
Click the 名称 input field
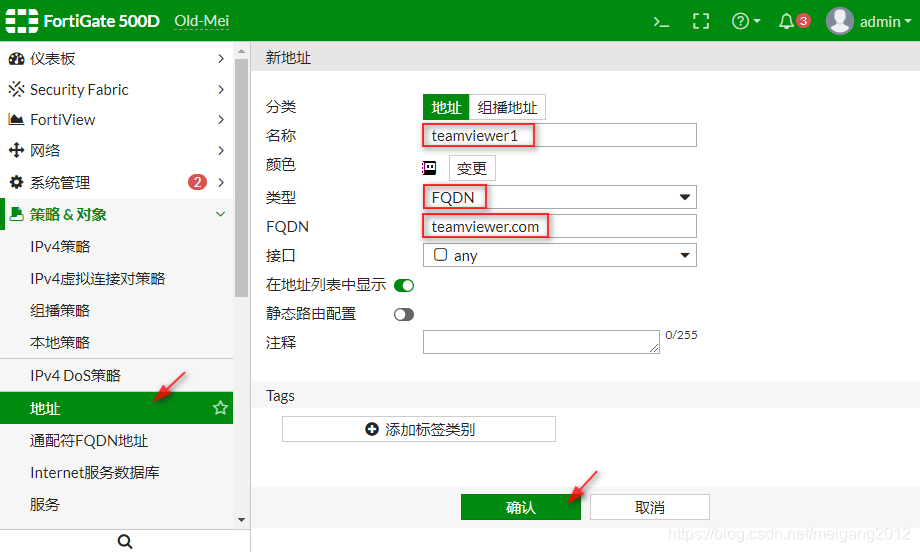click(x=560, y=136)
